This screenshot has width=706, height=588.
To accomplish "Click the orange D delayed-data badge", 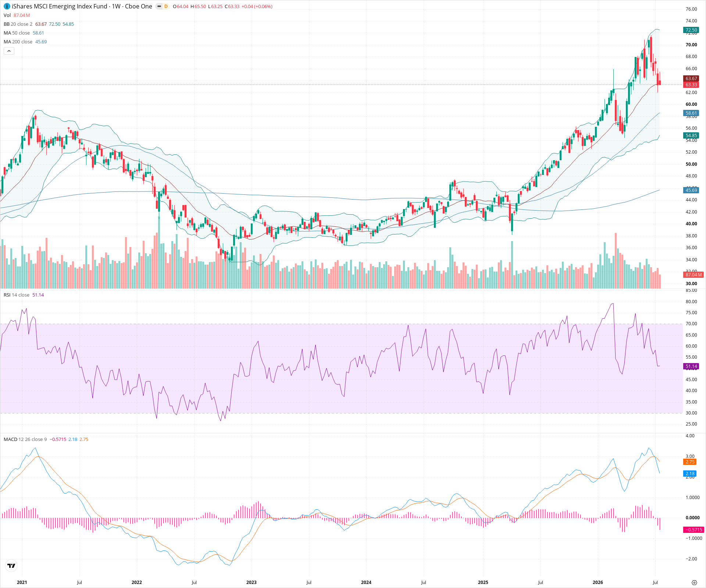I will click(166, 6).
